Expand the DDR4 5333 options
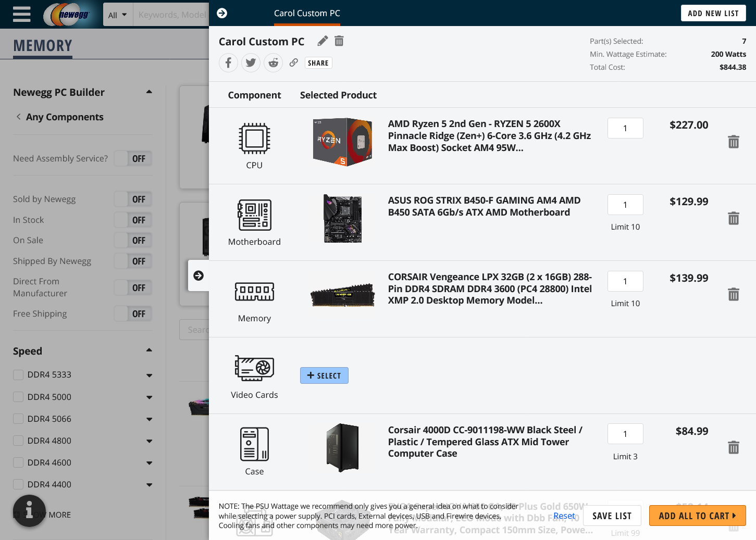The width and height of the screenshot is (756, 540). (150, 375)
